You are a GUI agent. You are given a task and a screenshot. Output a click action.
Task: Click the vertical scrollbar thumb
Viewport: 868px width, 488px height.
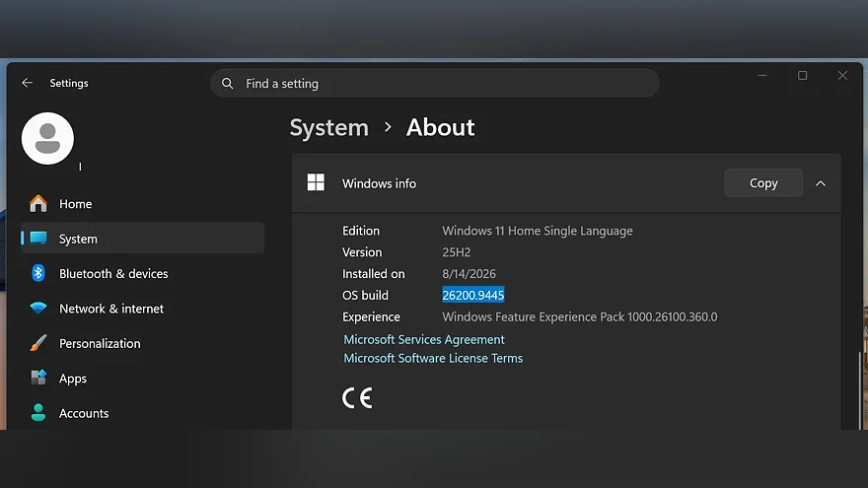860,390
